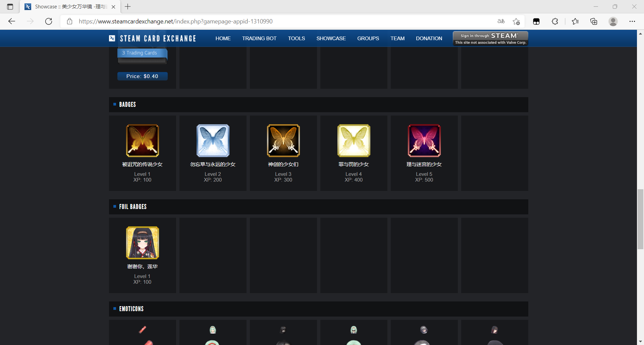
Task: Click Sign in through Steam button
Action: pyautogui.click(x=490, y=39)
